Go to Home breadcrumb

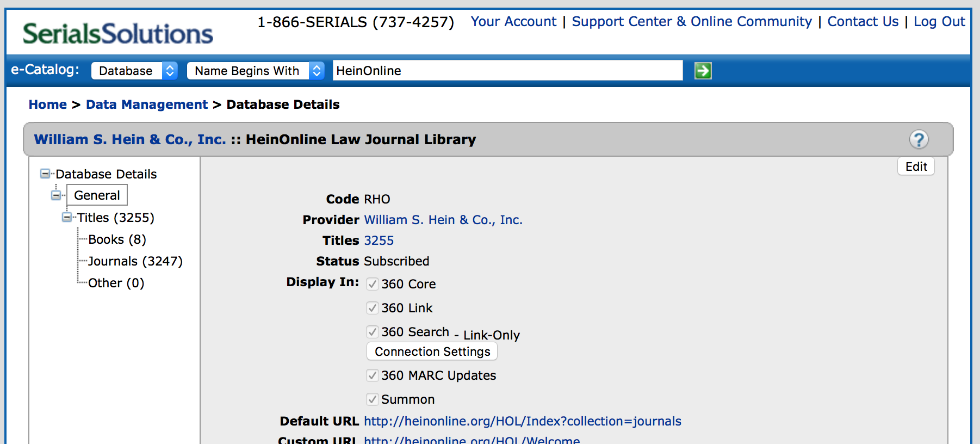[48, 104]
